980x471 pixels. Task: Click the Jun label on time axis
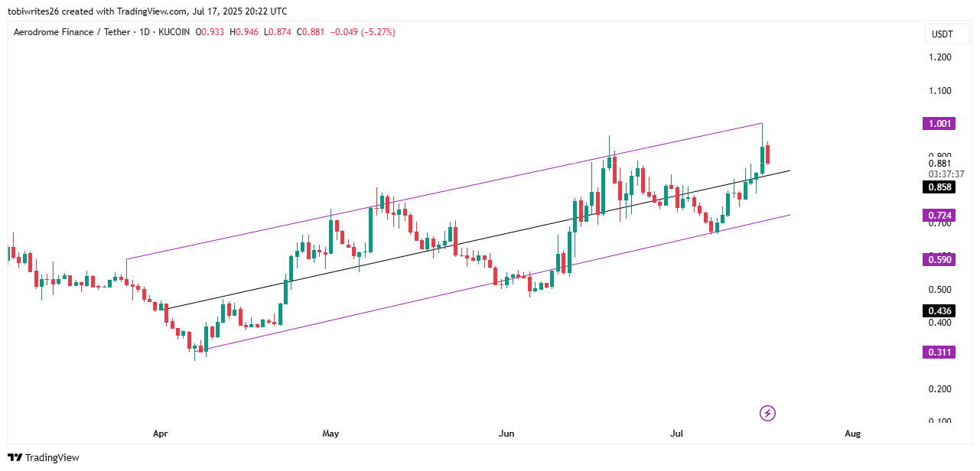click(506, 434)
